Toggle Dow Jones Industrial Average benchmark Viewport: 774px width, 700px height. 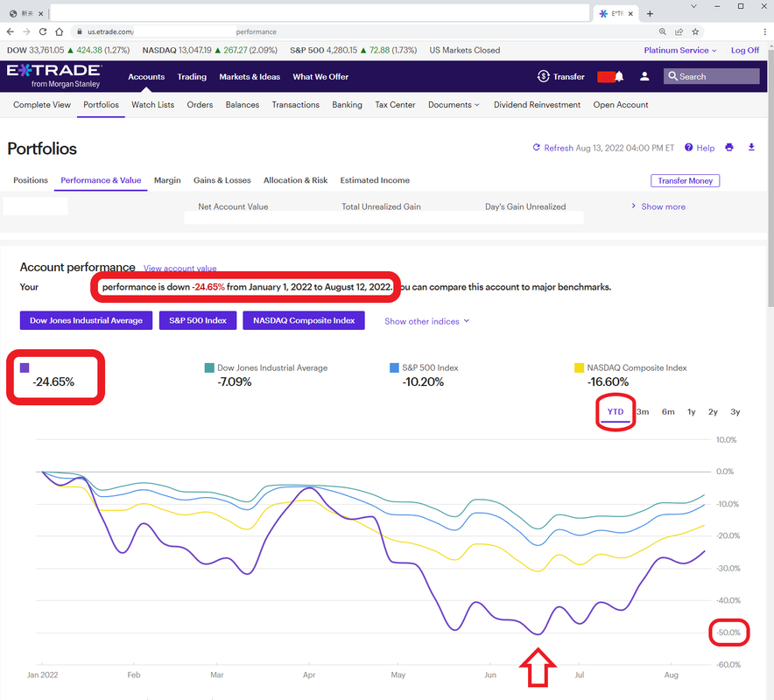(86, 320)
